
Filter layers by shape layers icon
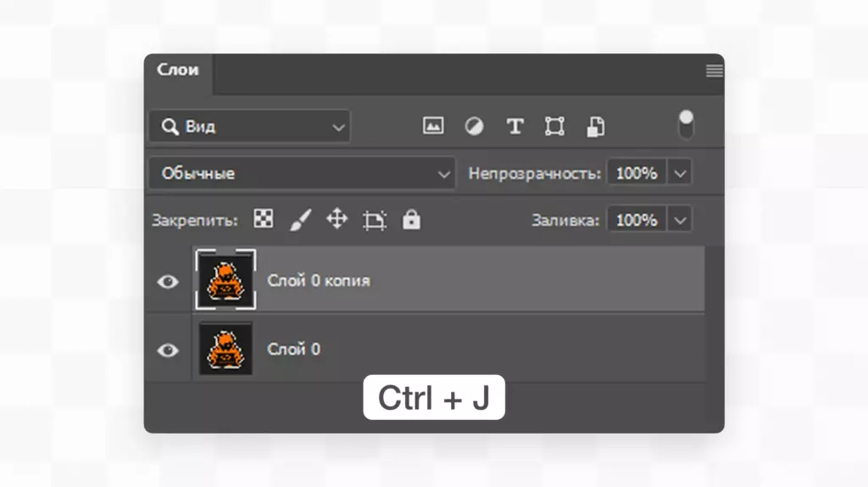point(554,126)
